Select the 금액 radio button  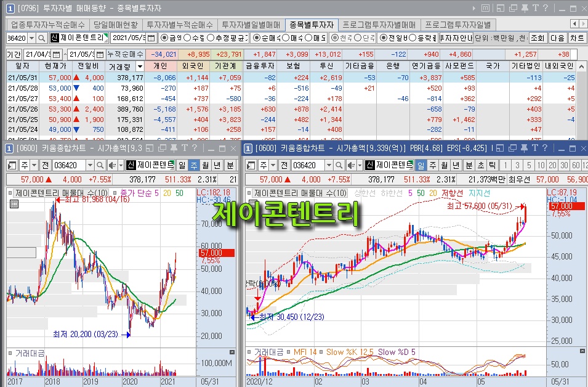click(164, 38)
